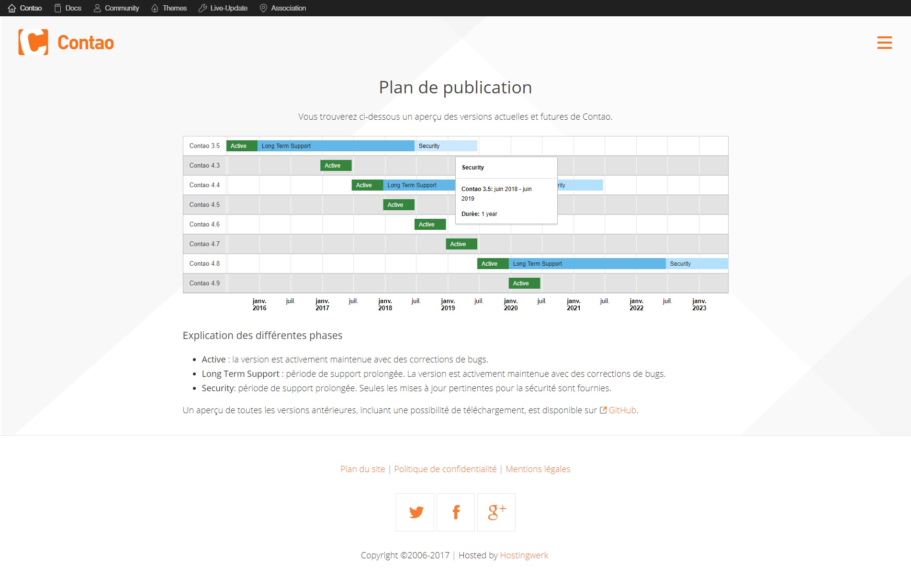Click the Contao 3.5 row label

[x=204, y=146]
